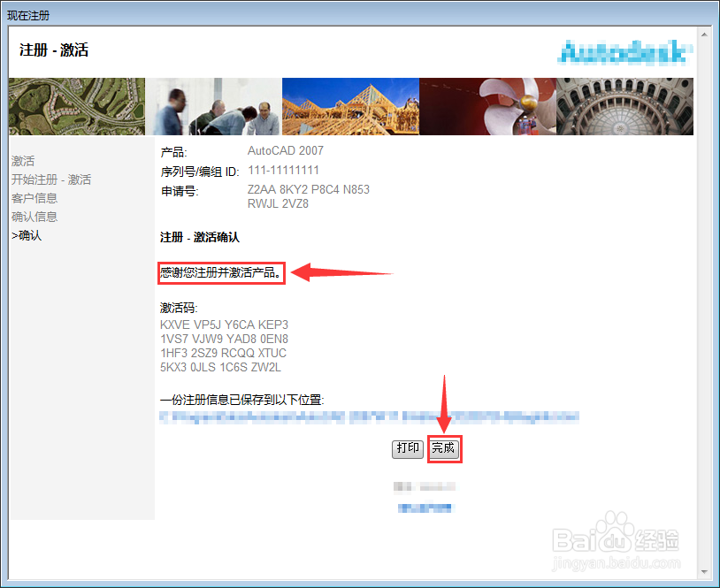Click the dome interior banner image
Screen dimensions: 720x588
(625, 106)
